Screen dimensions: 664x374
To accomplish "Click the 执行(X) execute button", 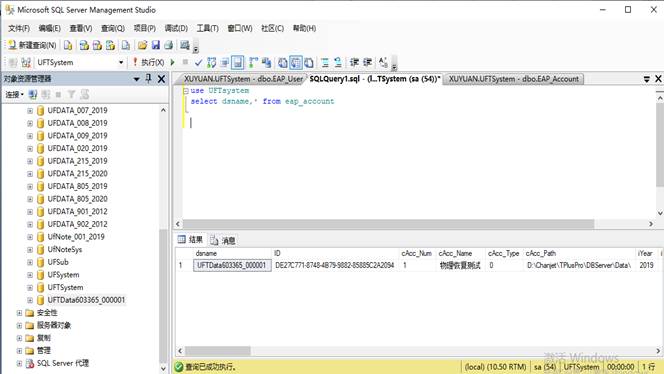I will 148,62.
